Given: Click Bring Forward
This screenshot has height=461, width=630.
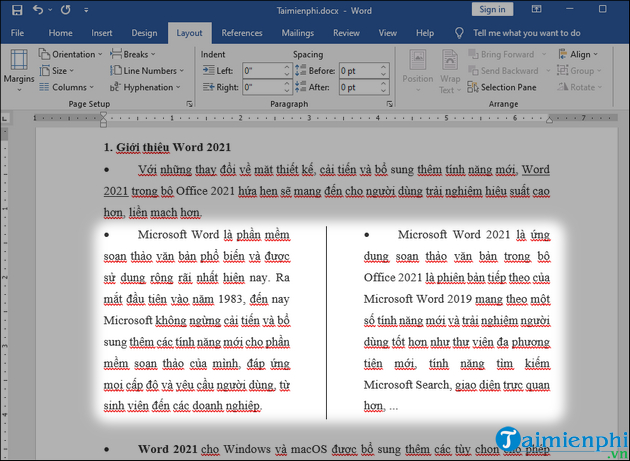Looking at the screenshot, I should (x=502, y=54).
